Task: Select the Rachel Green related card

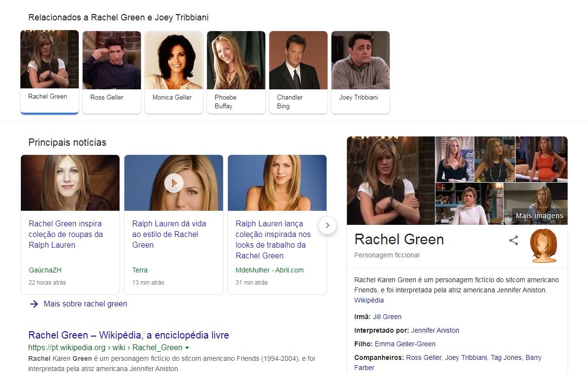Action: click(50, 72)
